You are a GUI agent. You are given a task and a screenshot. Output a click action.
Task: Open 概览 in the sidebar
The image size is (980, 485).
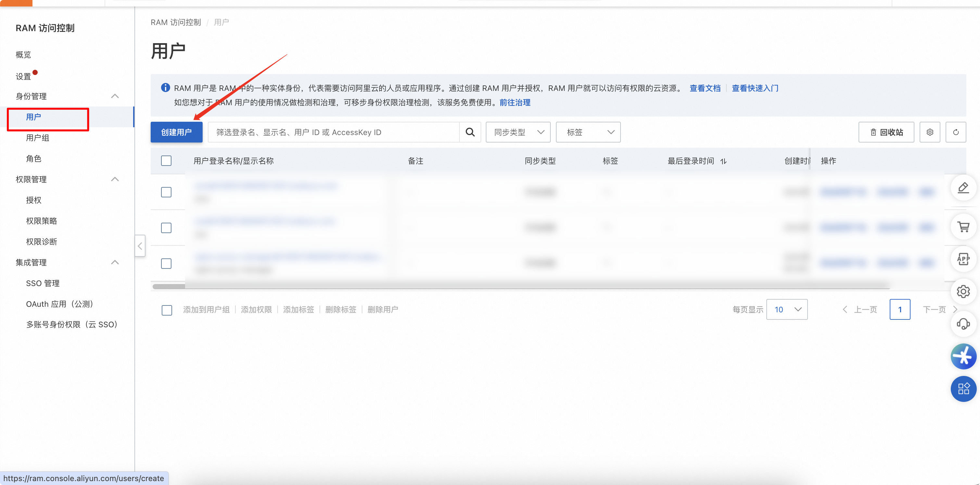click(23, 55)
